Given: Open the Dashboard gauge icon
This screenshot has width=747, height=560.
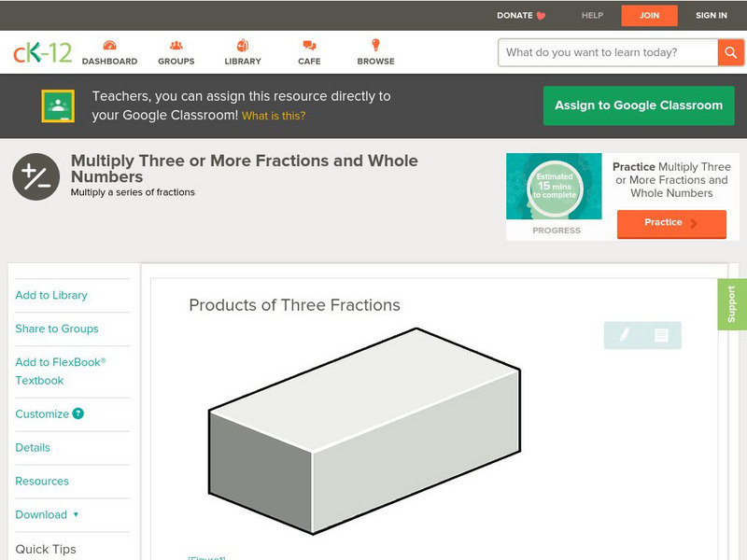Looking at the screenshot, I should pyautogui.click(x=109, y=46).
